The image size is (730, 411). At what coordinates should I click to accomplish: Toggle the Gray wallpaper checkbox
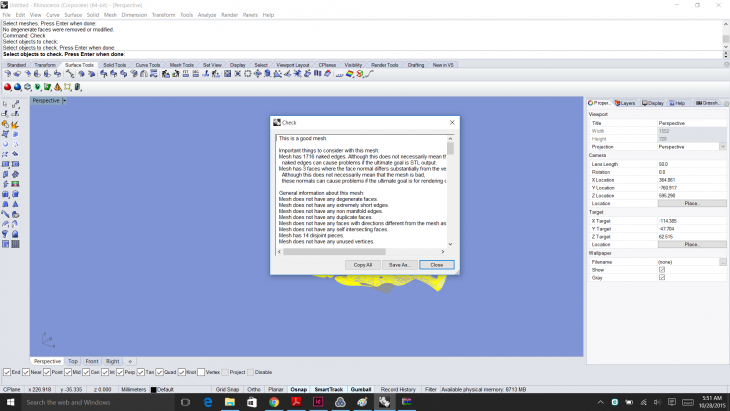coord(662,277)
